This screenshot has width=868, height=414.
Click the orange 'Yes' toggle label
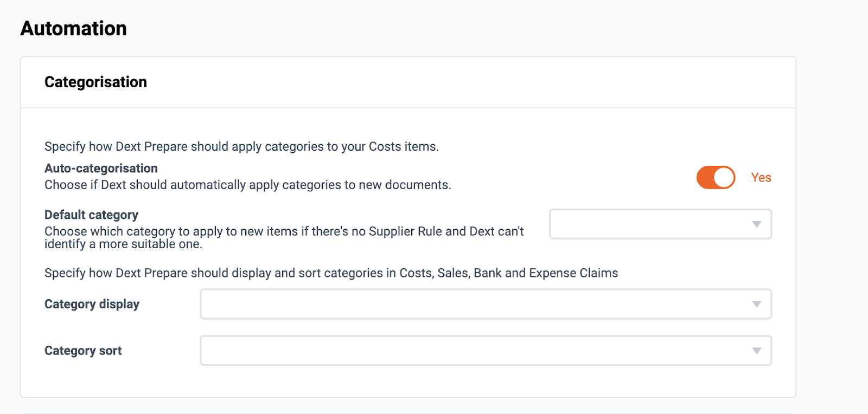761,178
